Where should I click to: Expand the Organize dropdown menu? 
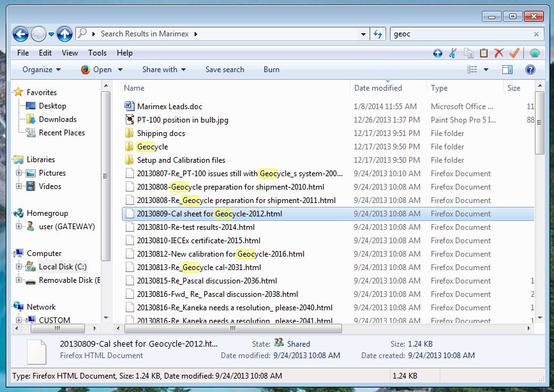(41, 70)
